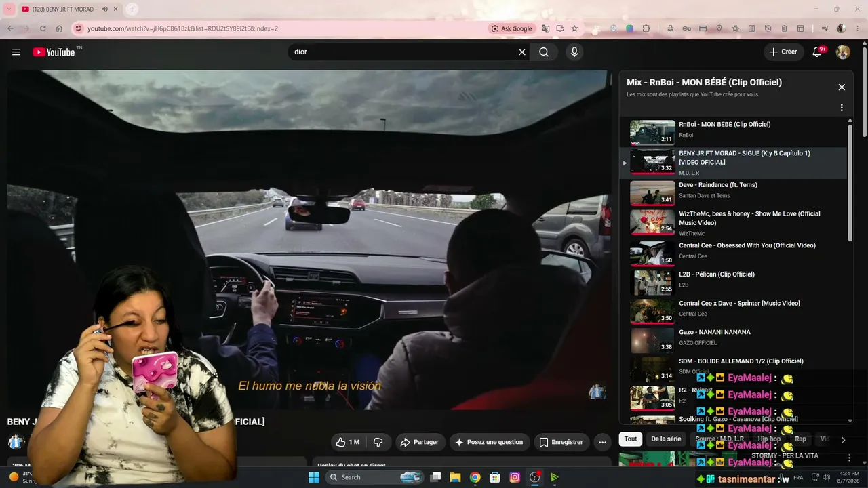Play 'Gazo - NANANI NANANA' thumbnail
868x488 pixels.
(652, 341)
